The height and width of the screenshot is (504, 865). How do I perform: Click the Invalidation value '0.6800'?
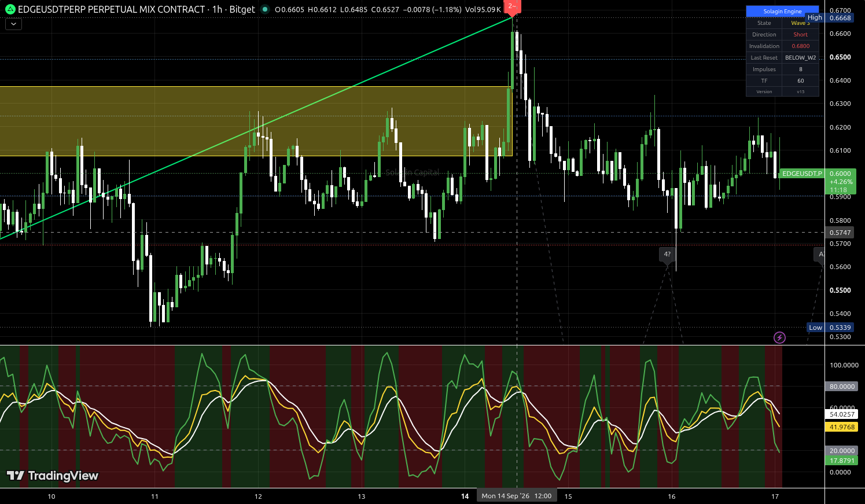tap(801, 46)
